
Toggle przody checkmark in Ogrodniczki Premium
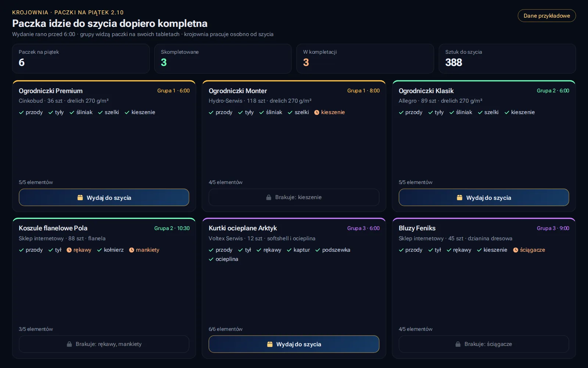[21, 113]
